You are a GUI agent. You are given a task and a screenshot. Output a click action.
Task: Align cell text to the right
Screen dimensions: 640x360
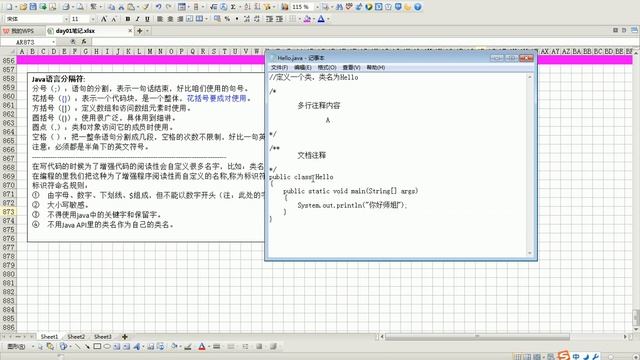pos(180,19)
